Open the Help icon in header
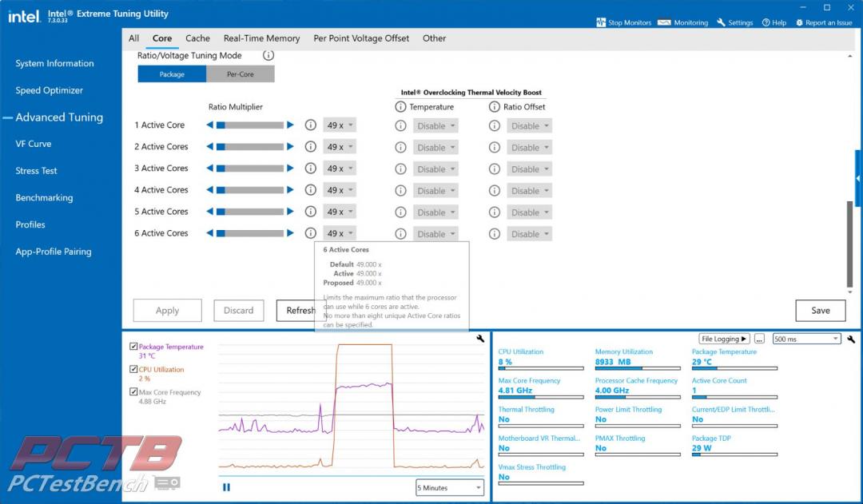863x504 pixels. pyautogui.click(x=766, y=22)
